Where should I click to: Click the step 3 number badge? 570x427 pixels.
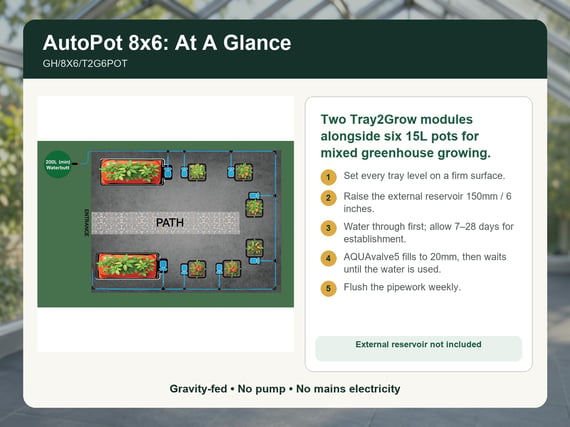coord(328,228)
